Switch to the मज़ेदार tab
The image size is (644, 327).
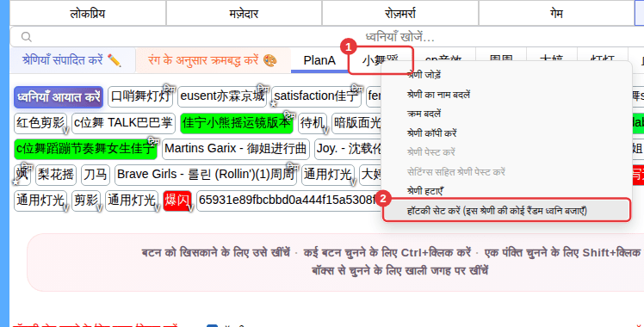[x=244, y=14]
